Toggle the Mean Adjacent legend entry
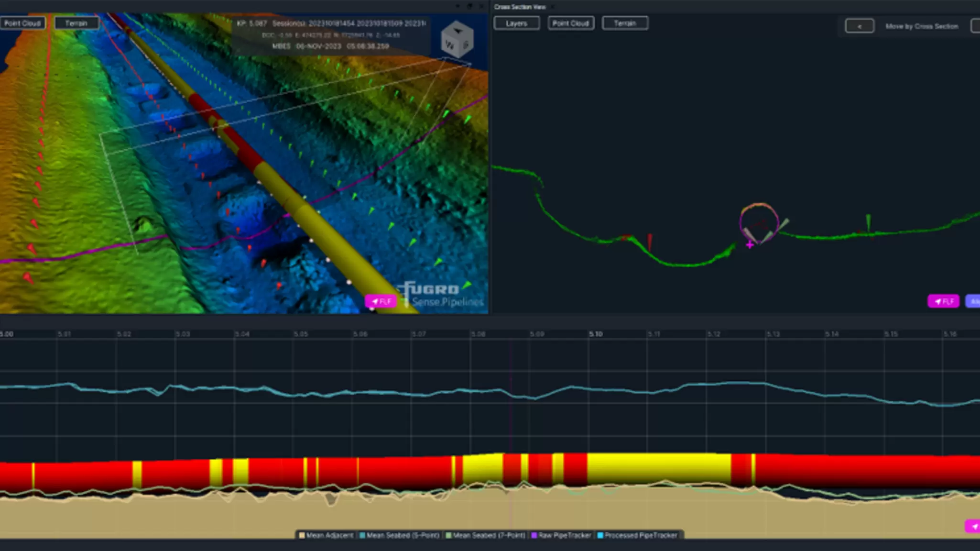The width and height of the screenshot is (980, 551). point(326,535)
